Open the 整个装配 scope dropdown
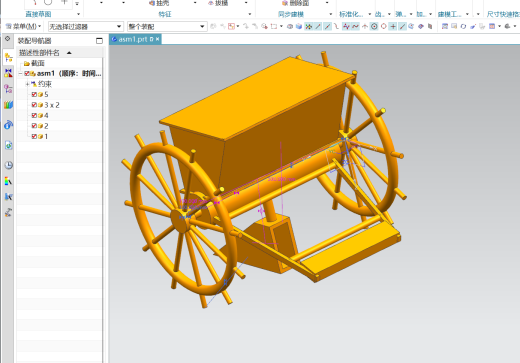The image size is (520, 363). tap(167, 27)
